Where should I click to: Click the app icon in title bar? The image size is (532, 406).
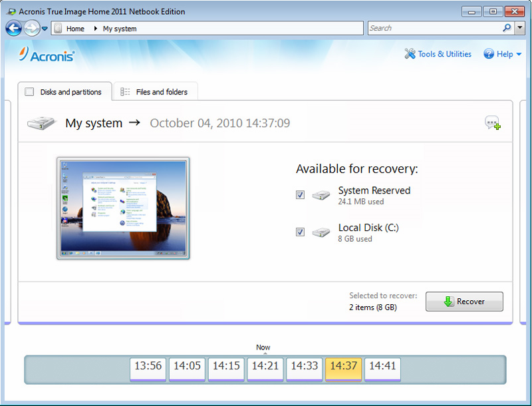tap(11, 11)
